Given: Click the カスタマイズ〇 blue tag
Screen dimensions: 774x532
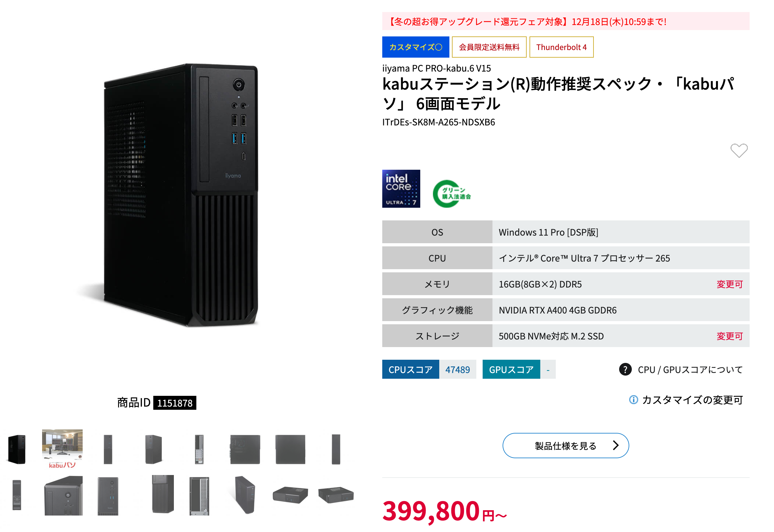Looking at the screenshot, I should [416, 47].
